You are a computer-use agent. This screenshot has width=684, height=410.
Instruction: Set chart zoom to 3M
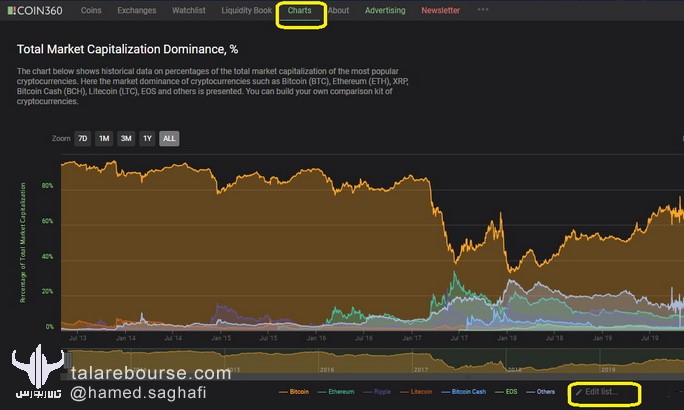(126, 139)
